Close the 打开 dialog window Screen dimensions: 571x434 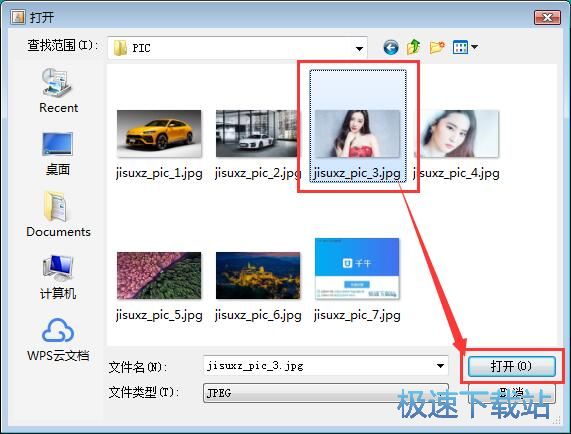[547, 17]
